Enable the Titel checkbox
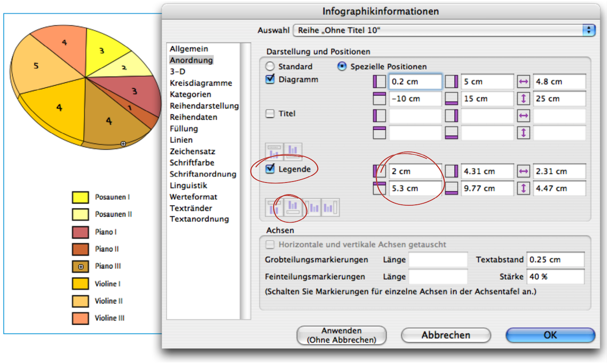The height and width of the screenshot is (364, 607). (x=270, y=114)
